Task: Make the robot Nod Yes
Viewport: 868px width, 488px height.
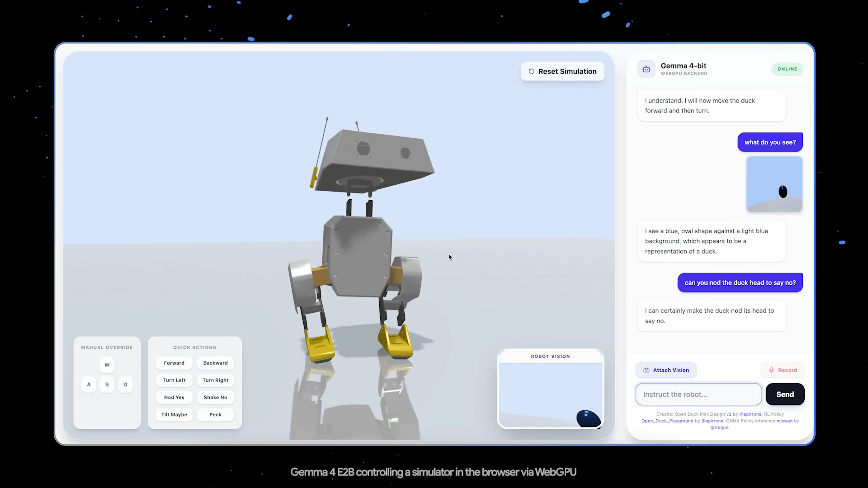Action: [174, 397]
